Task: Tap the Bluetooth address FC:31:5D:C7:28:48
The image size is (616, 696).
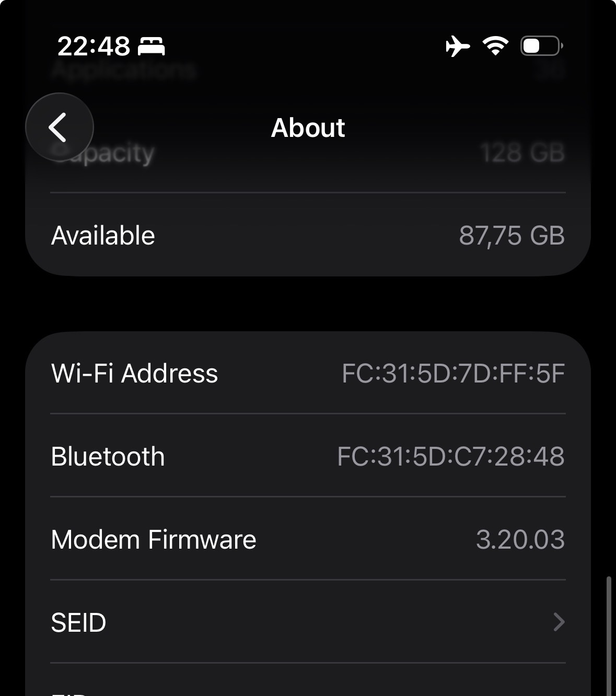Action: click(x=450, y=456)
